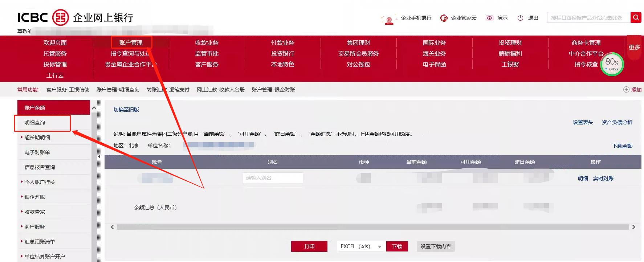Open the 商务卡管理 menu
The image size is (644, 262).
(586, 42)
